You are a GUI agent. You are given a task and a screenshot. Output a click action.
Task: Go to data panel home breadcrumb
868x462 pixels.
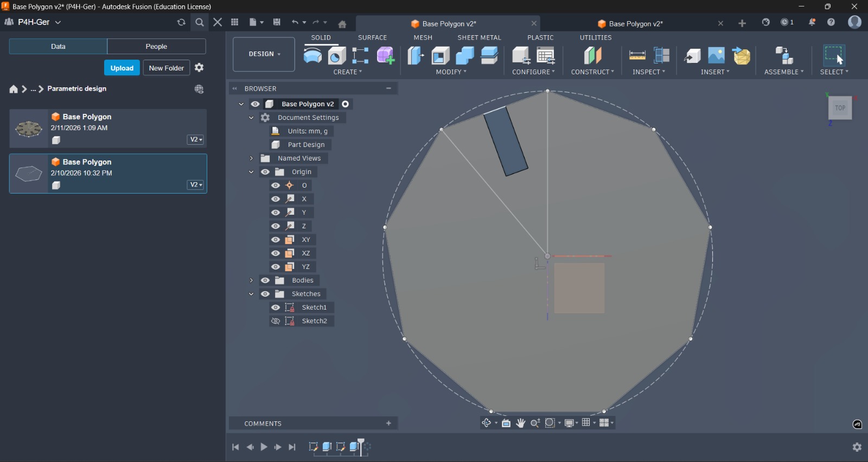14,89
